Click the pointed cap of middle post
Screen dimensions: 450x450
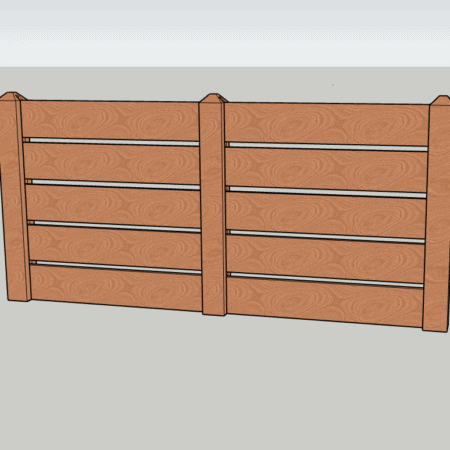[x=214, y=98]
